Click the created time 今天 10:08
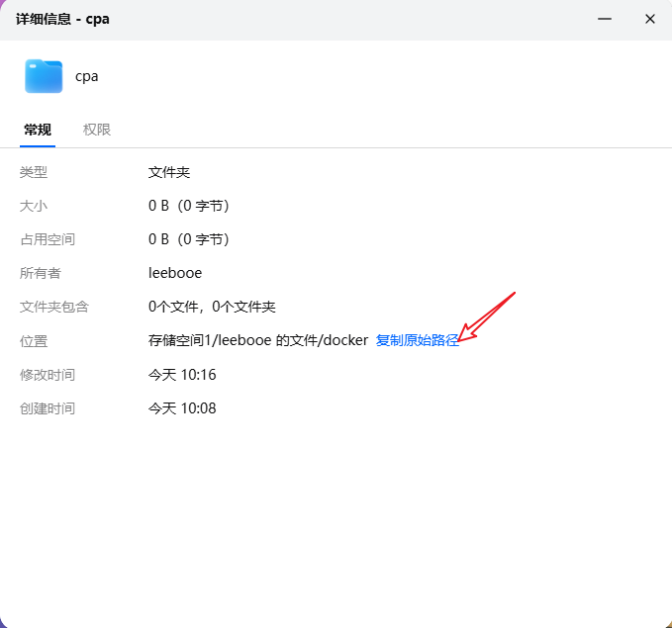Viewport: 672px width, 628px height. click(182, 408)
